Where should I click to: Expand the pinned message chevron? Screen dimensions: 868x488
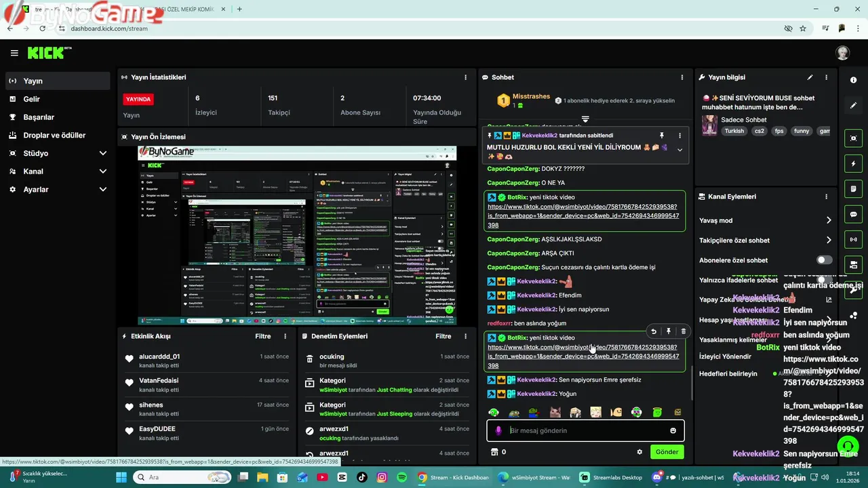(x=679, y=150)
